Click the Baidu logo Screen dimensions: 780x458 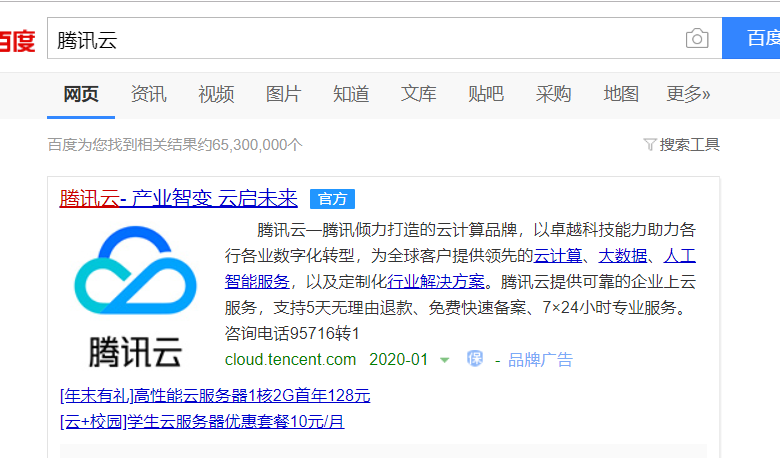coord(17,41)
